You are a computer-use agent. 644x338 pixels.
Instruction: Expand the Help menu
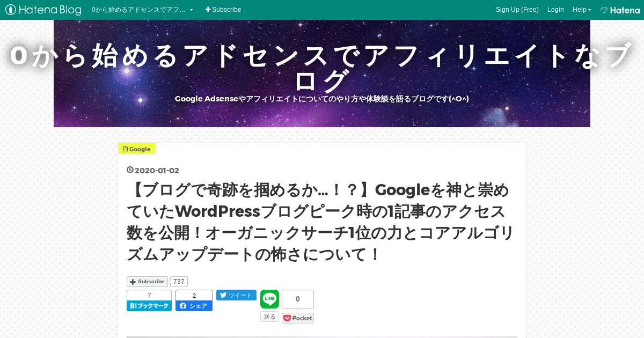(x=582, y=10)
